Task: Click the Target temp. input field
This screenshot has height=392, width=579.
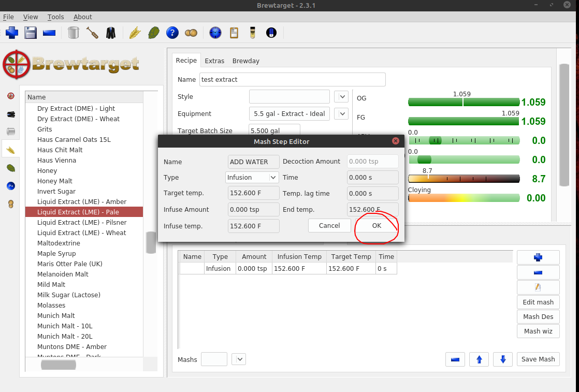Action: click(x=254, y=193)
